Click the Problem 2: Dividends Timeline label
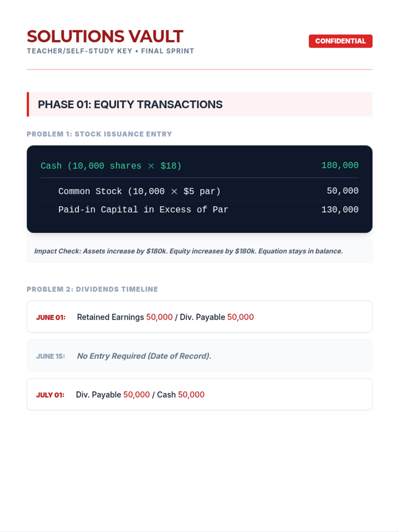Screen dimensions: 399x532 [x=92, y=289]
